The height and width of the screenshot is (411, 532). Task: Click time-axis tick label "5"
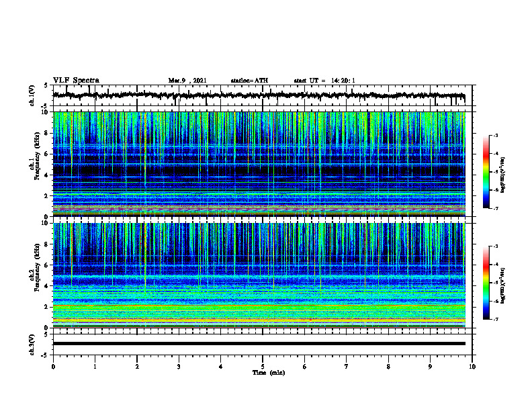tap(263, 367)
